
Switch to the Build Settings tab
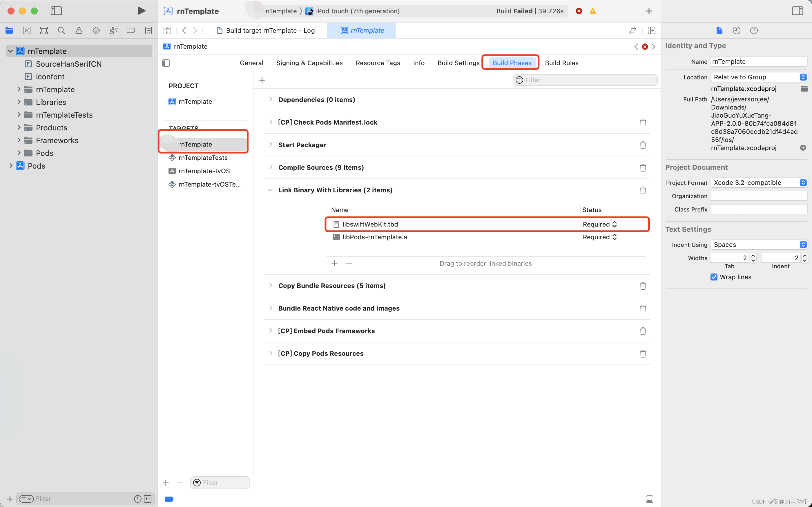click(458, 63)
